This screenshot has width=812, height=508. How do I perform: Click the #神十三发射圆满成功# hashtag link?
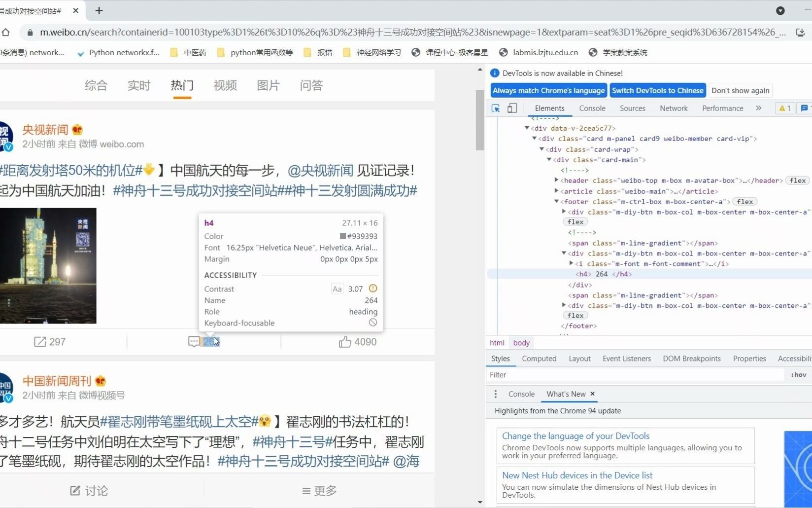pyautogui.click(x=351, y=190)
